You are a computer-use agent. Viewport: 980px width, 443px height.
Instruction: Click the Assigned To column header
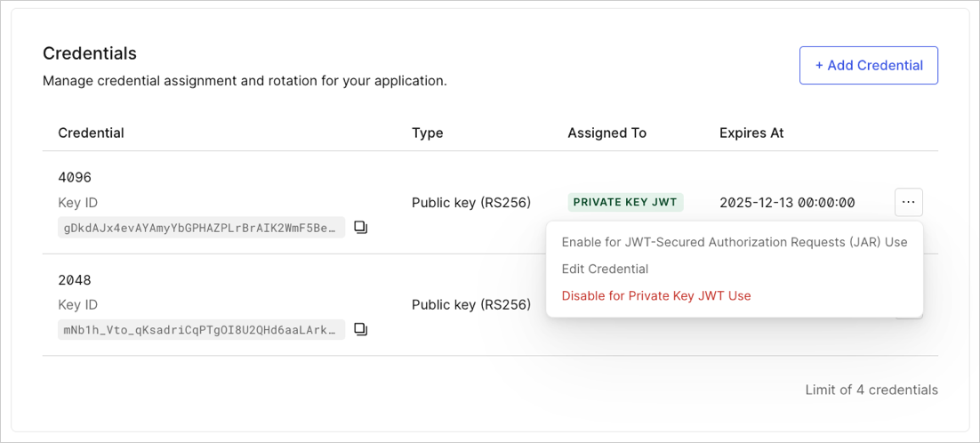(606, 133)
